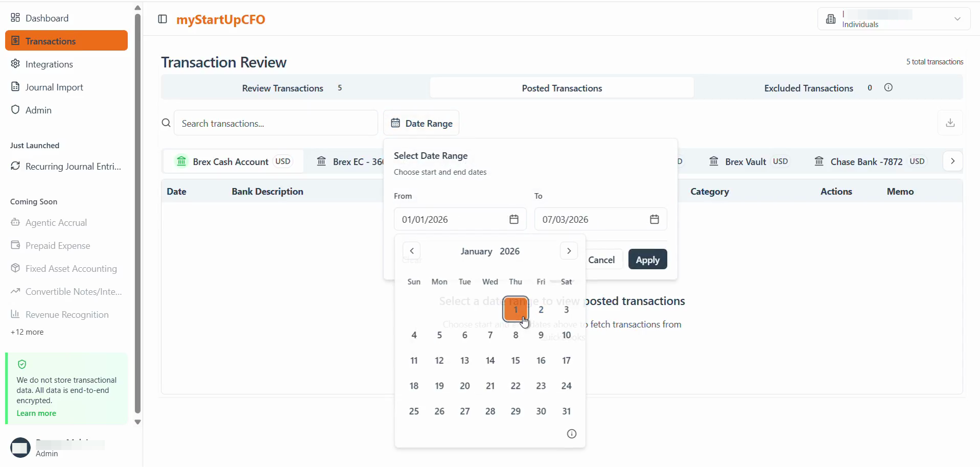
Task: Click sidebar scrollbar up arrow
Action: (x=138, y=8)
